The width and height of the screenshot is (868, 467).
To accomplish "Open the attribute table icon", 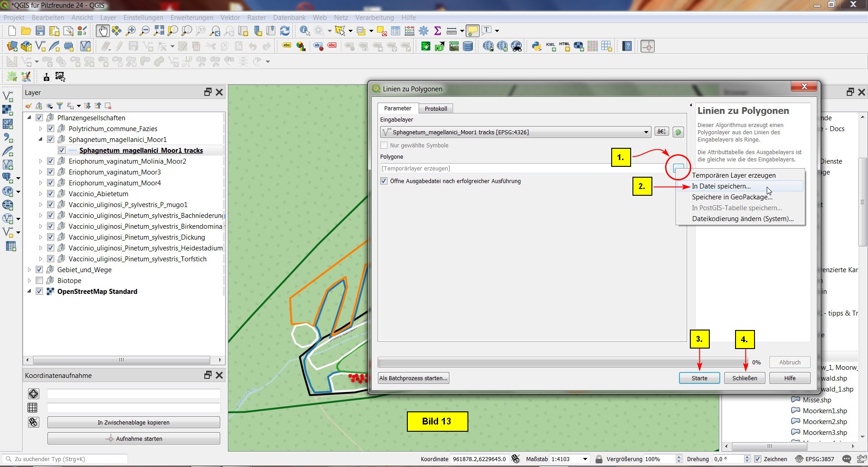I will 396,31.
